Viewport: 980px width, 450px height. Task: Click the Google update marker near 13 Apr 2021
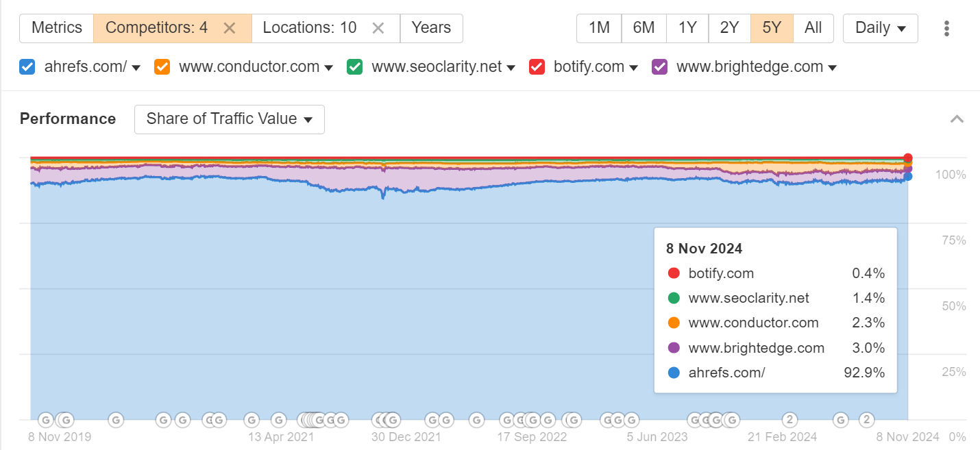coord(279,420)
